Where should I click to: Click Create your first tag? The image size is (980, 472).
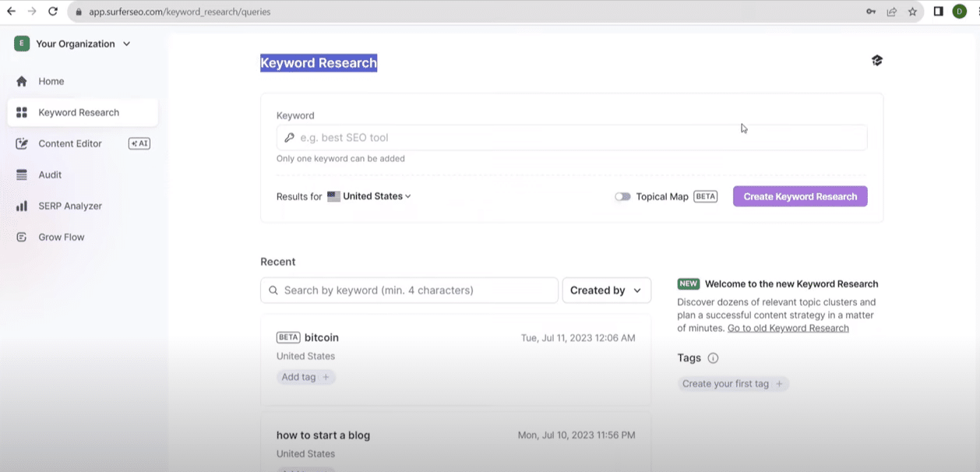click(733, 384)
